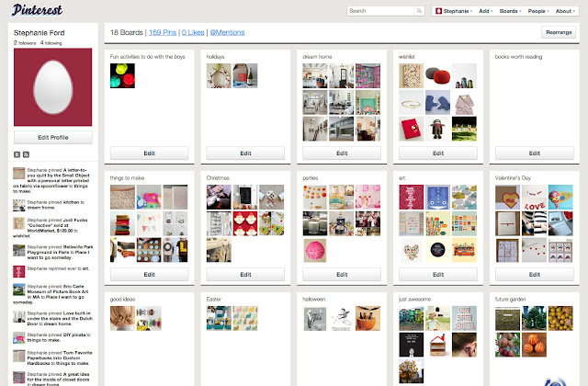Viewport: 588px width, 386px height.
Task: Click the Edit Profile button
Action: click(53, 137)
